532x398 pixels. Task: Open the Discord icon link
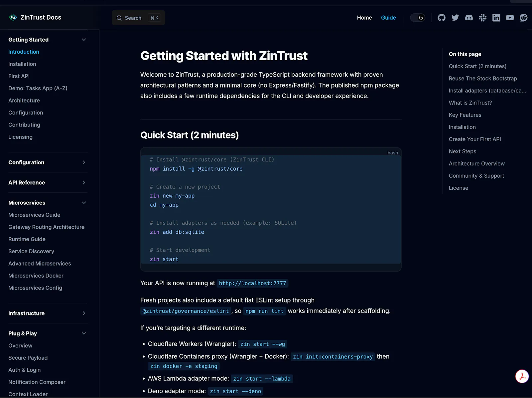click(x=469, y=18)
